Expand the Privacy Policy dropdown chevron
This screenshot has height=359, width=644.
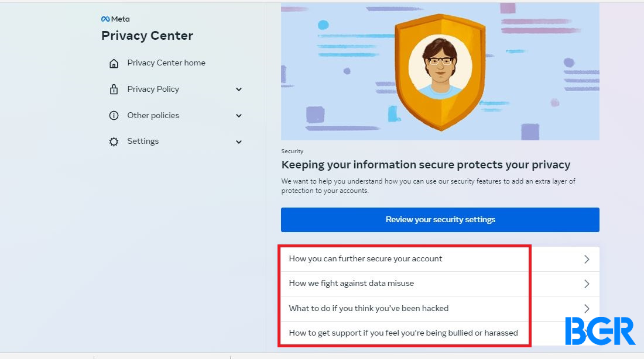(x=239, y=89)
